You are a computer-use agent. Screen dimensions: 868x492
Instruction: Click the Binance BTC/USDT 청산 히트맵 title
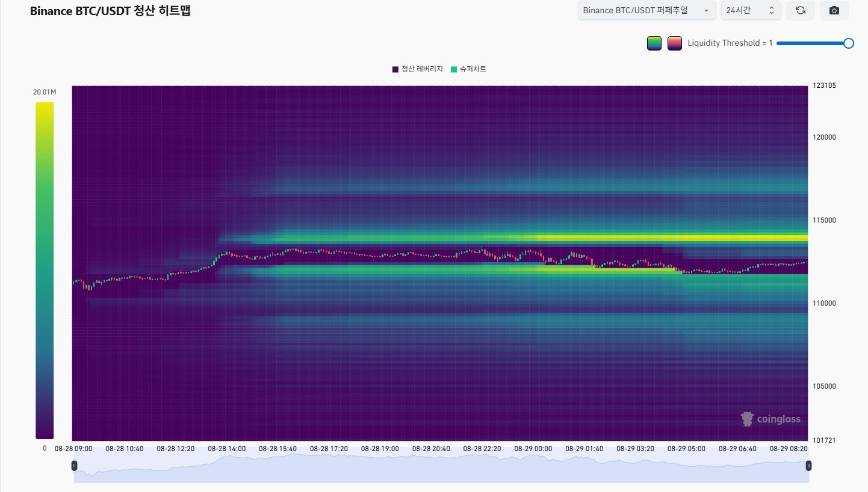(x=110, y=10)
